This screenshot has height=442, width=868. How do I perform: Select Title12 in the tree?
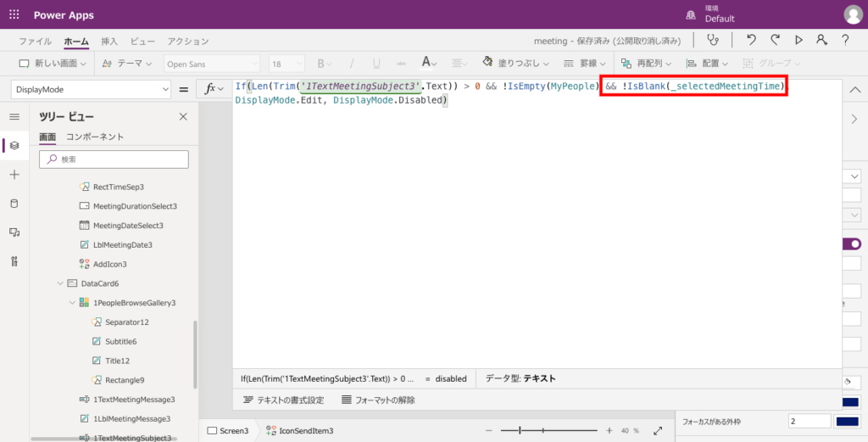tap(117, 361)
